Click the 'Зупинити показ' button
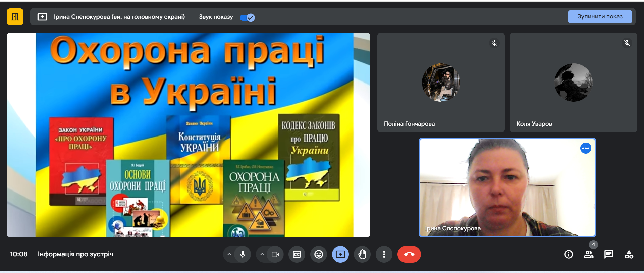 599,17
